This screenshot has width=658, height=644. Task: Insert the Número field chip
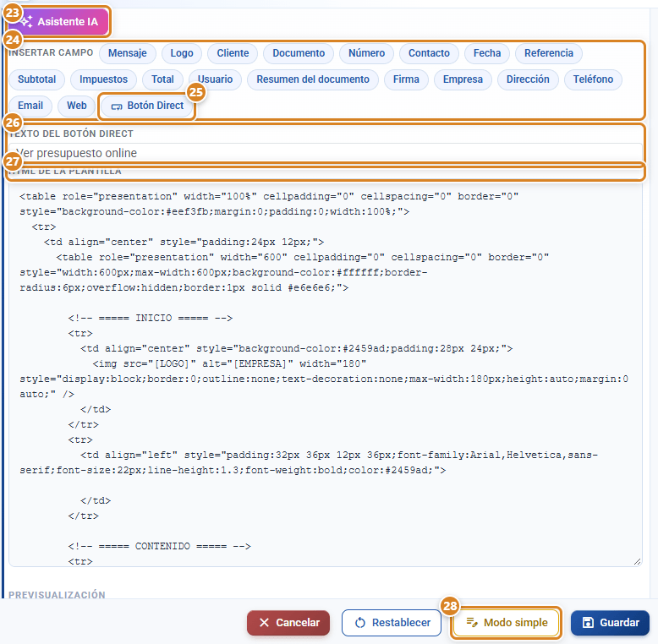click(x=366, y=53)
